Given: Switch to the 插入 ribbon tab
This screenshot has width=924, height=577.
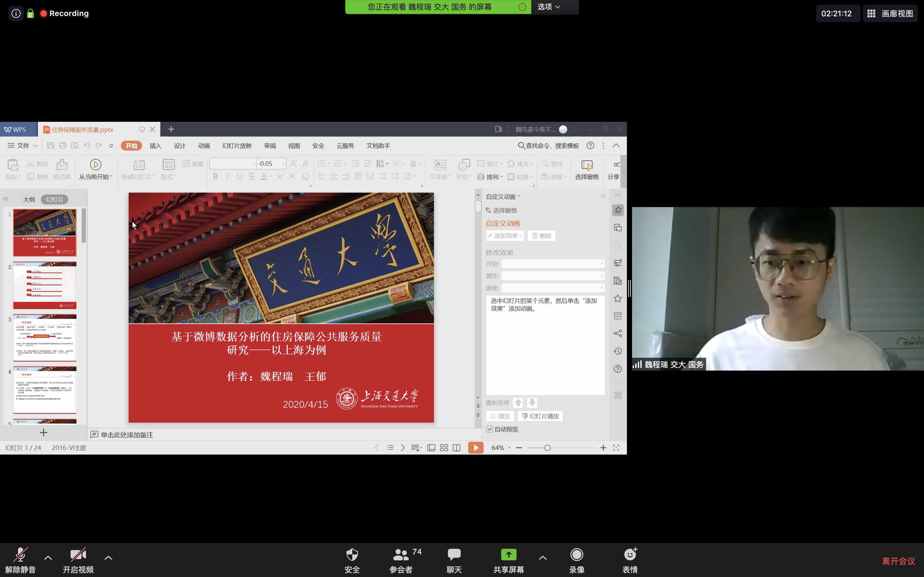Looking at the screenshot, I should [155, 146].
